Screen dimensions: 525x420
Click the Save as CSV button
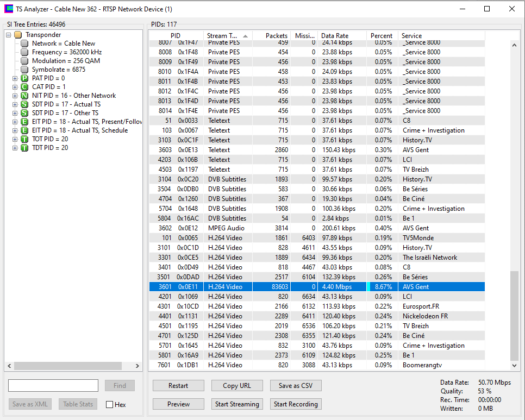(296, 386)
